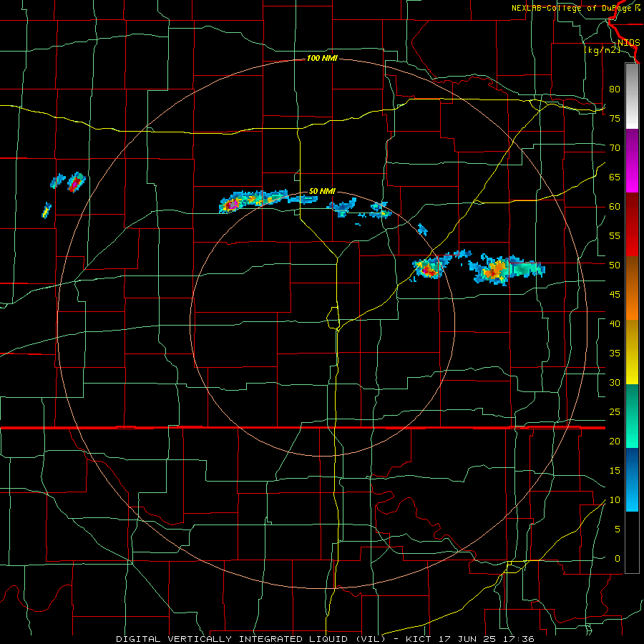Click the 5 value on the color scale
This screenshot has width=644, height=644.
coord(618,529)
